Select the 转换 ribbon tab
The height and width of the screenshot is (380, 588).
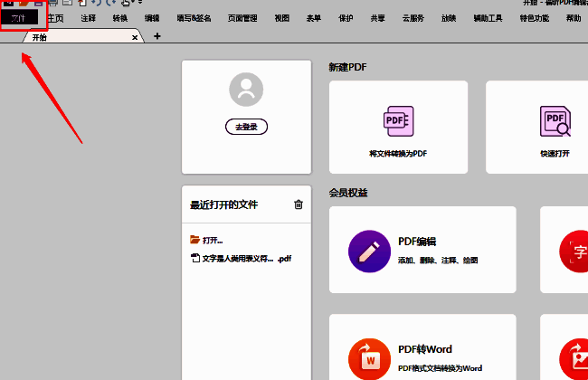pos(120,18)
